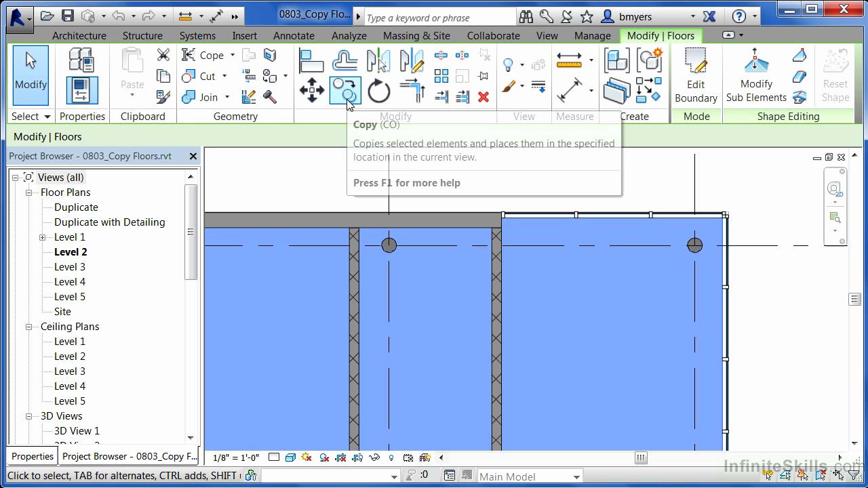Click the Create Group icon

pyautogui.click(x=649, y=61)
